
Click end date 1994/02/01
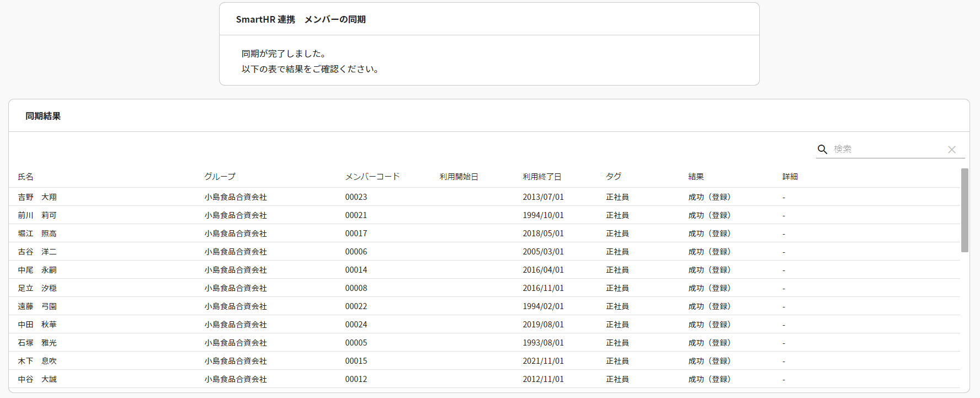pyautogui.click(x=544, y=306)
